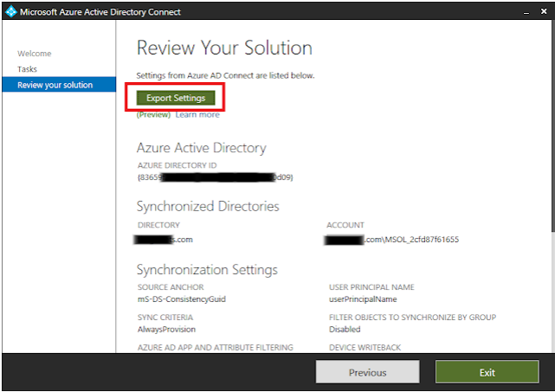Viewport: 555px width, 392px height.
Task: Click the window title text
Action: coord(100,12)
